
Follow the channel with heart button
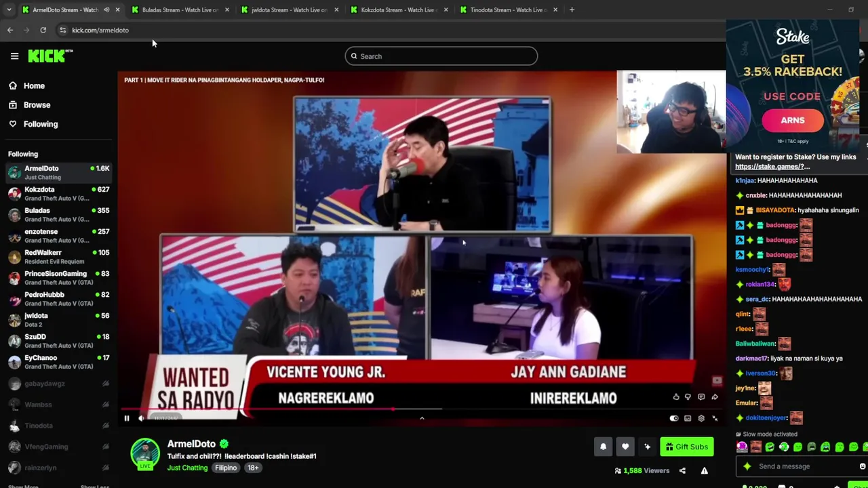point(625,447)
